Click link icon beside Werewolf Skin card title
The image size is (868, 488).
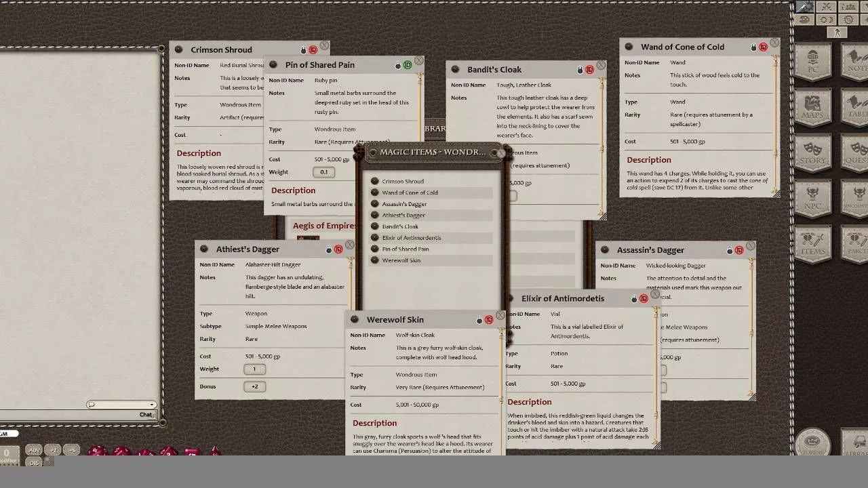coord(355,319)
